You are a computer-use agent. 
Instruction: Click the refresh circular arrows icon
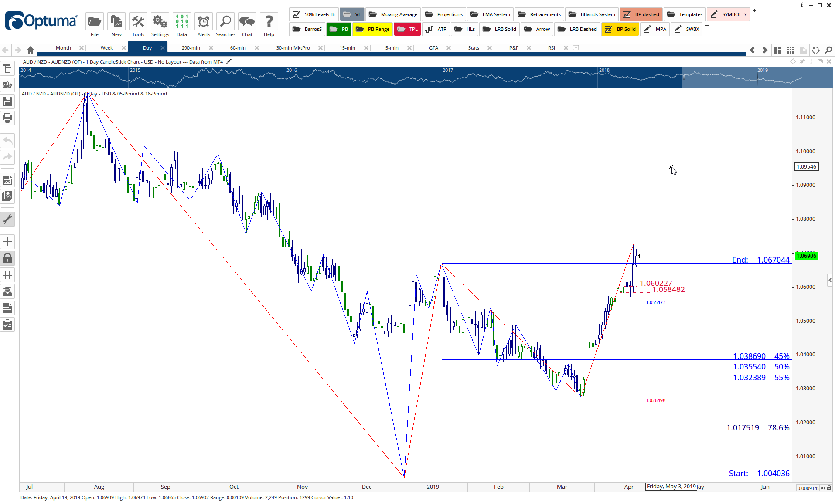click(816, 50)
